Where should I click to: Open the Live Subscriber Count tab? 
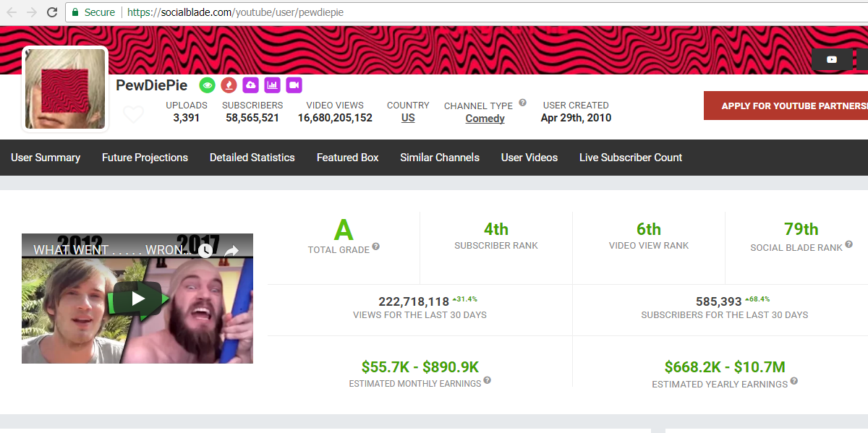click(x=631, y=158)
